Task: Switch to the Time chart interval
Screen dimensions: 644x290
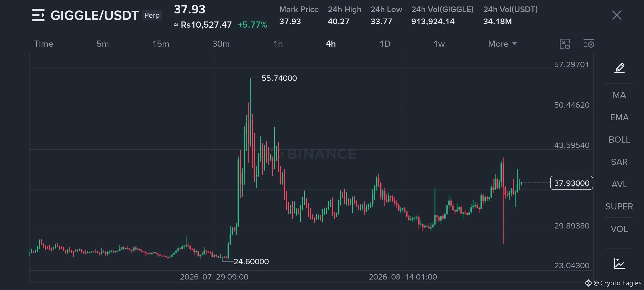Action: tap(44, 44)
